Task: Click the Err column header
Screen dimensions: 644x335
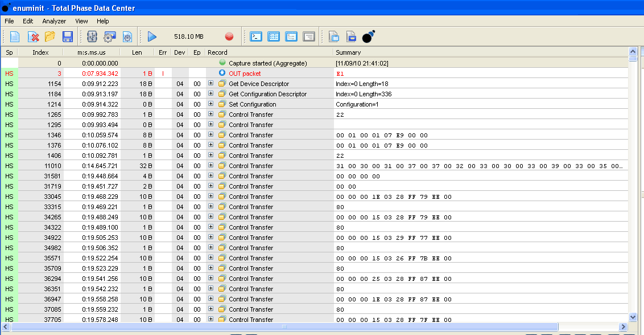Action: pyautogui.click(x=163, y=52)
